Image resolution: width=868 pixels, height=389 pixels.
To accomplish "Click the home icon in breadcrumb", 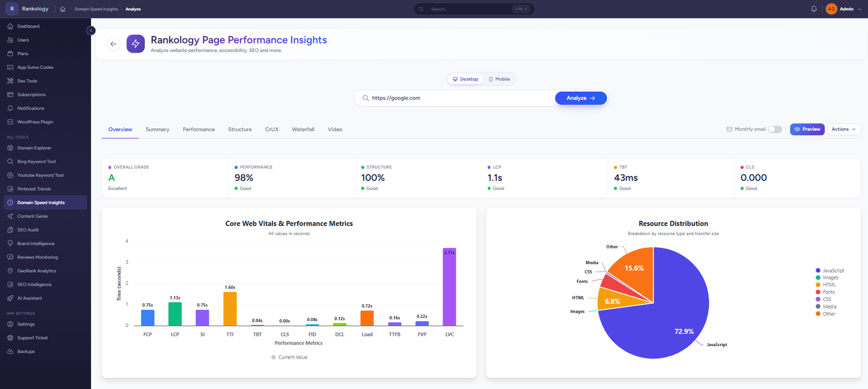I will 62,9.
